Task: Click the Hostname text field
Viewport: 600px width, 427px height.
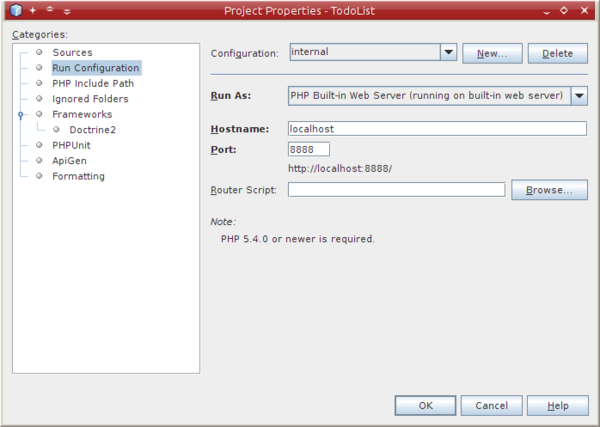Action: (x=436, y=128)
